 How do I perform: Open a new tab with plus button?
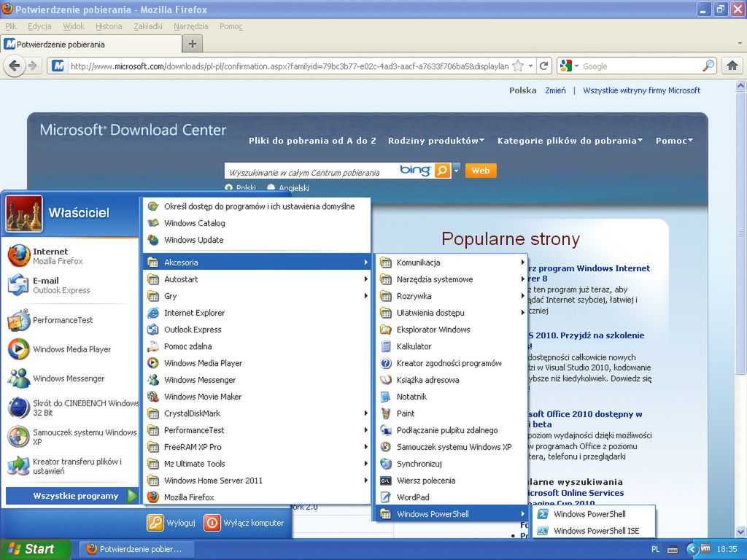pyautogui.click(x=193, y=44)
